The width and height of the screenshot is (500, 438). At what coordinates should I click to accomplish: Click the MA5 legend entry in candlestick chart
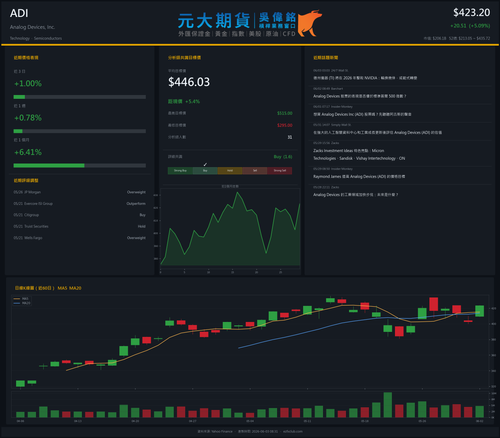[x=22, y=299]
